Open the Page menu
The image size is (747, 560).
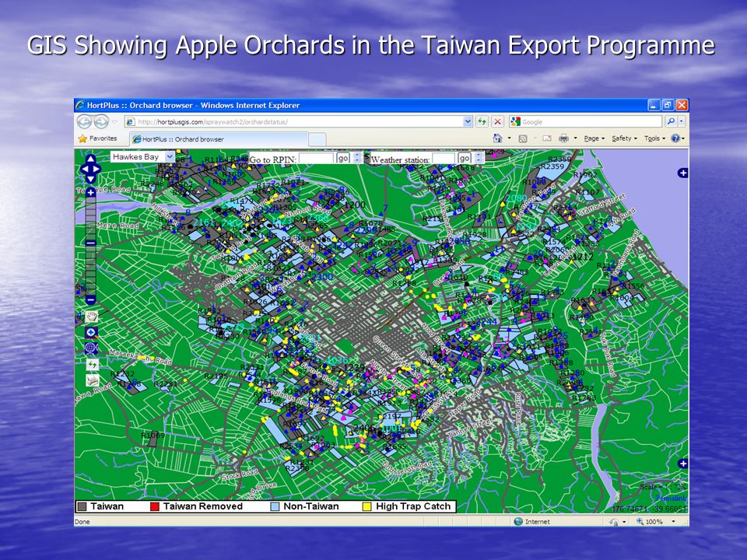(594, 138)
